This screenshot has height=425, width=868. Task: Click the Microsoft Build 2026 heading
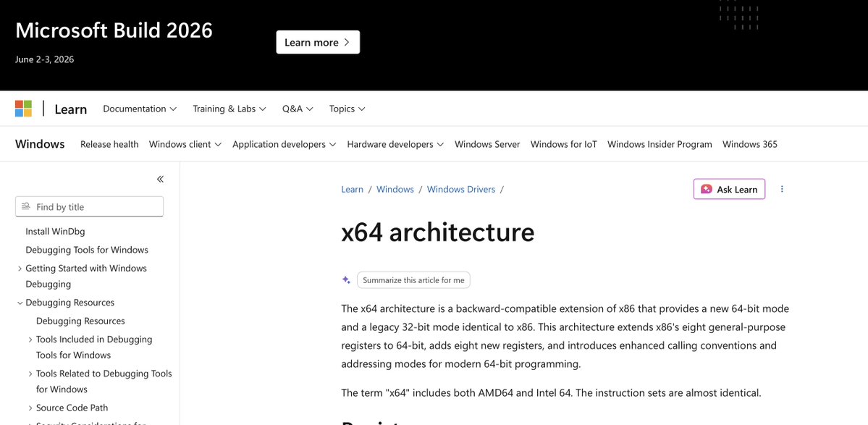coord(114,30)
